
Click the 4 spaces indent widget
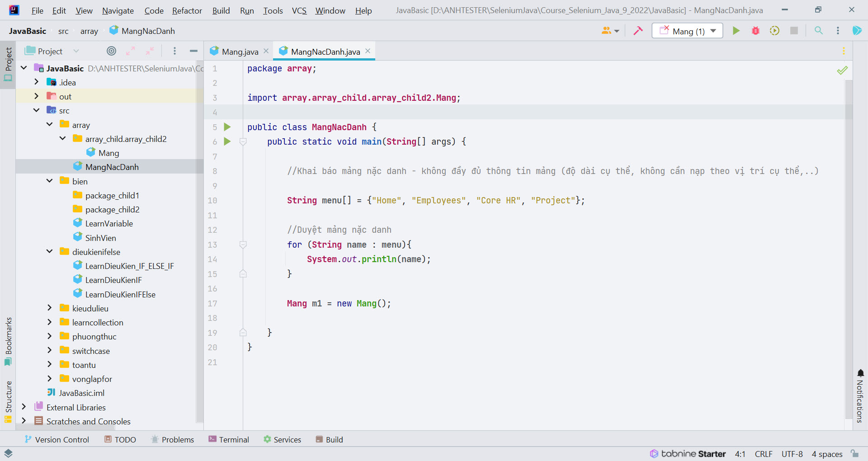[x=827, y=454]
